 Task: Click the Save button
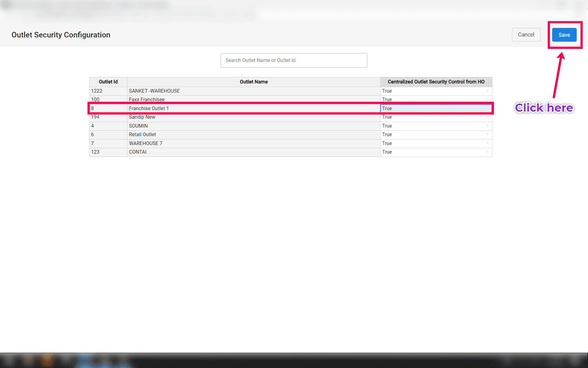click(564, 35)
